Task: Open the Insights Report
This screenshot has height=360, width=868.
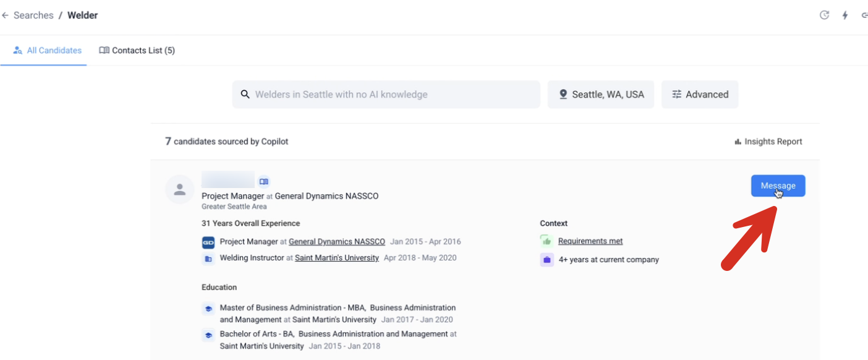Action: (768, 142)
